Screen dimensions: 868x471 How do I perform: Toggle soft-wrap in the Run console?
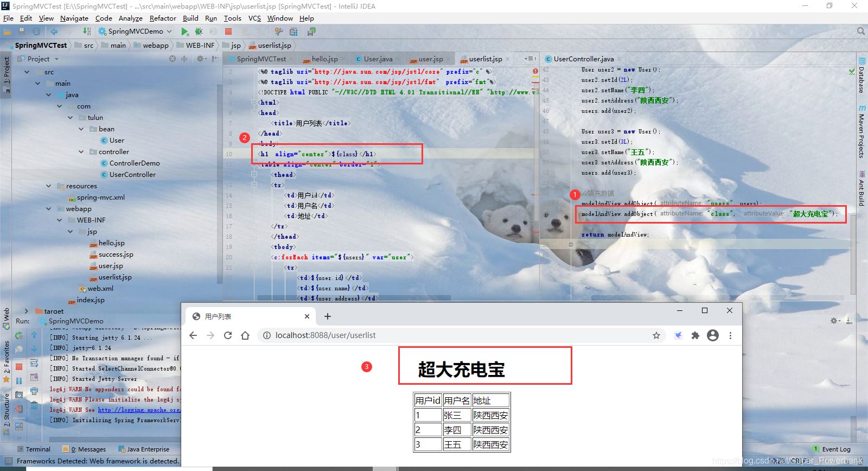click(34, 363)
